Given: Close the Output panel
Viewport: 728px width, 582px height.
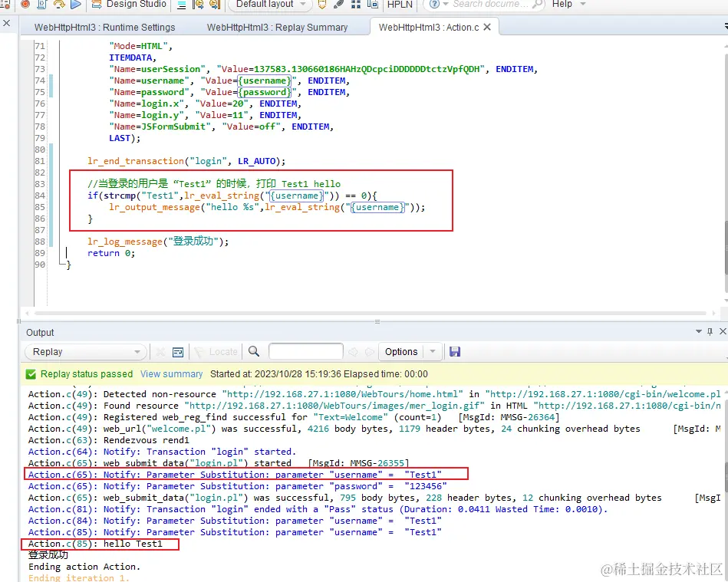Looking at the screenshot, I should (723, 331).
